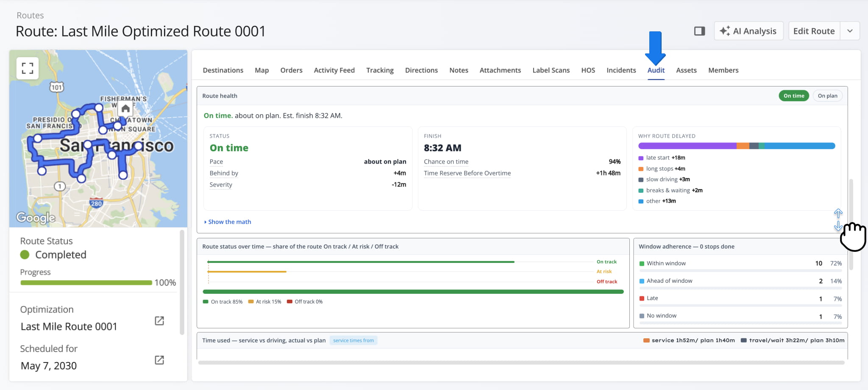Expand the map to fullscreen
Image resolution: width=868 pixels, height=390 pixels.
pyautogui.click(x=28, y=68)
